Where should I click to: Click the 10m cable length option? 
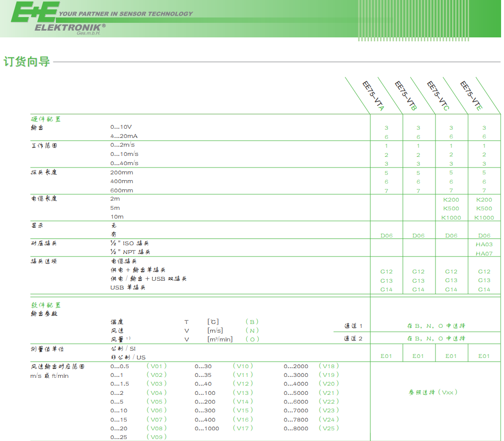pyautogui.click(x=117, y=217)
